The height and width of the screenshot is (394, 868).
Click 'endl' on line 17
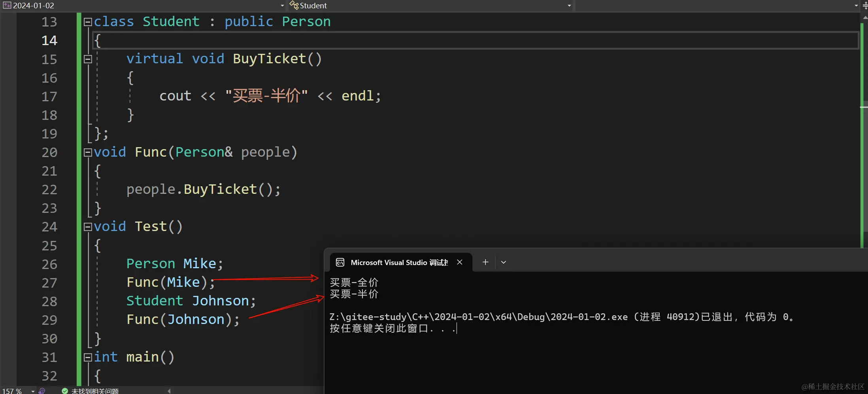[x=357, y=96]
